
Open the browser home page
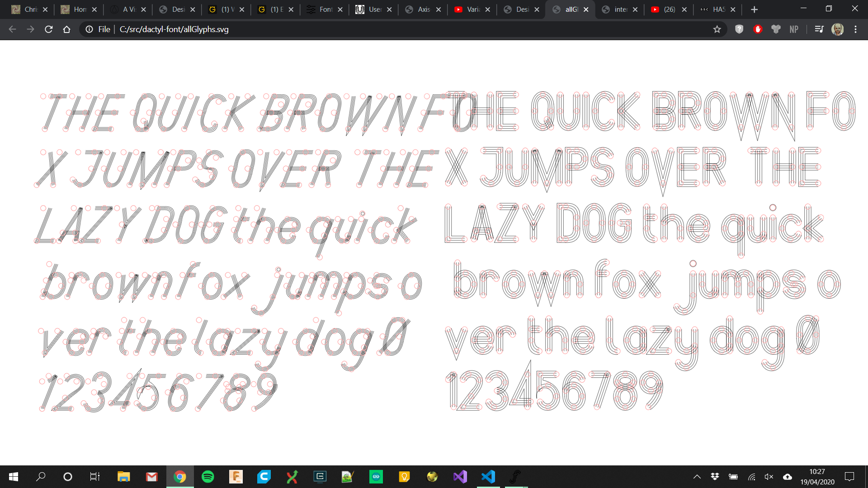(x=67, y=29)
